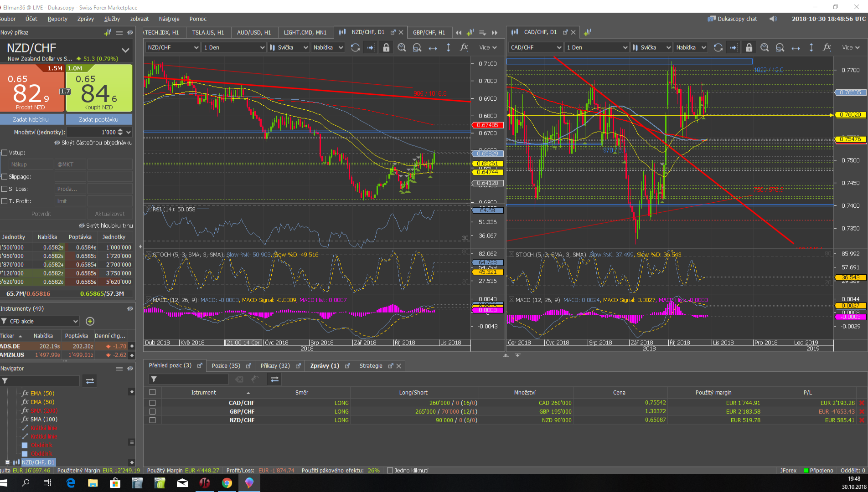Toggle Skrýt hloubku trhu eye option
Image resolution: width=868 pixels, height=492 pixels.
[106, 225]
